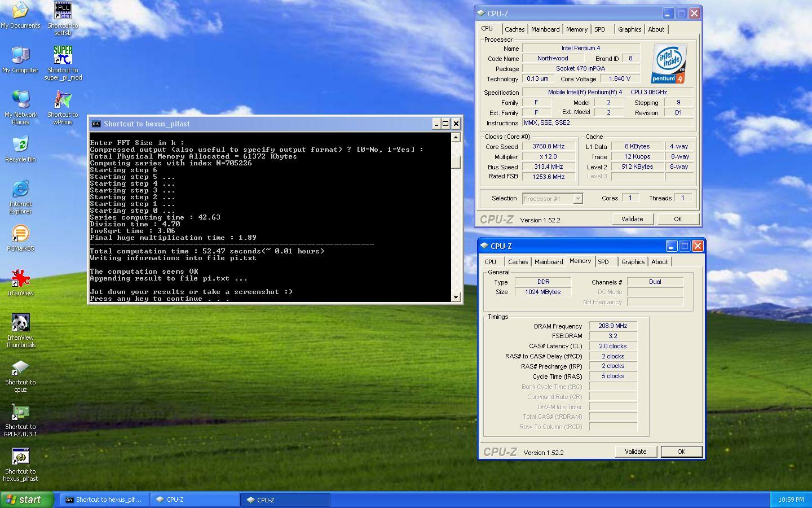Click the memory Size 1024 MBytes field
Screen dimensions: 812x508
pos(542,292)
